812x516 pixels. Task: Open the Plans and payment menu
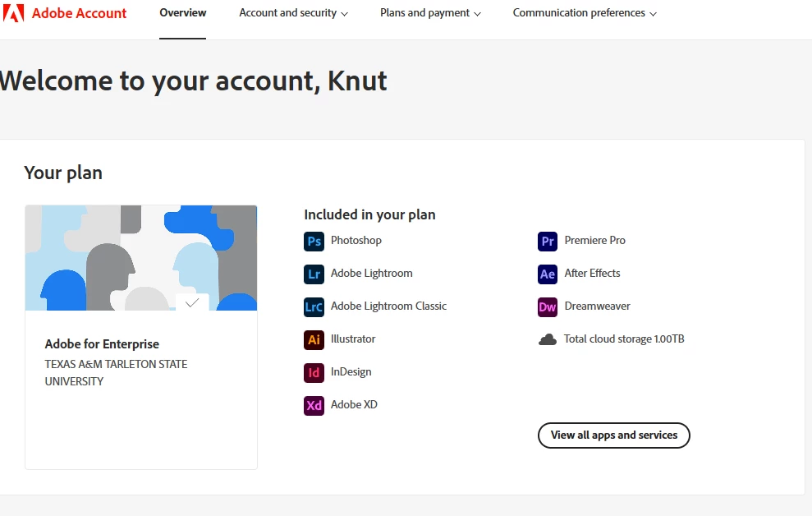click(430, 13)
